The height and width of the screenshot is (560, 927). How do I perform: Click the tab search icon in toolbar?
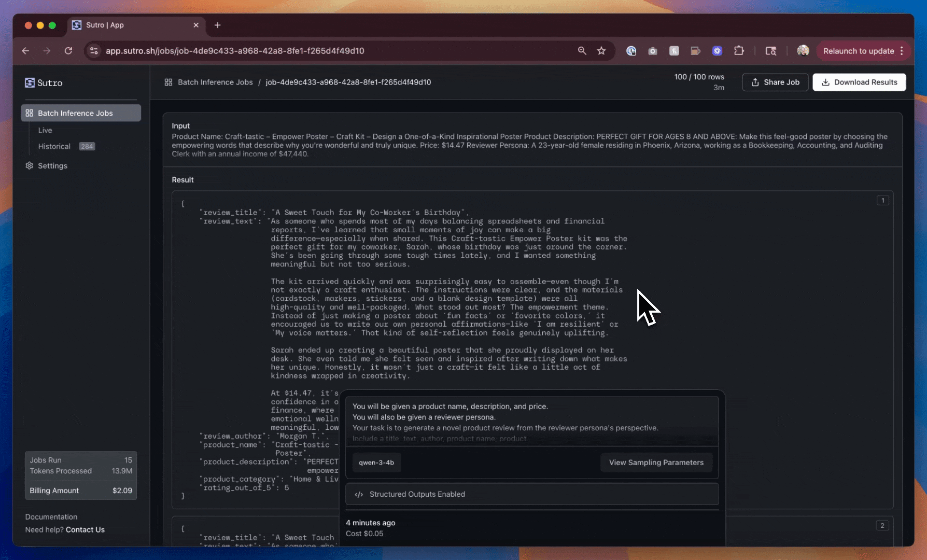771,51
